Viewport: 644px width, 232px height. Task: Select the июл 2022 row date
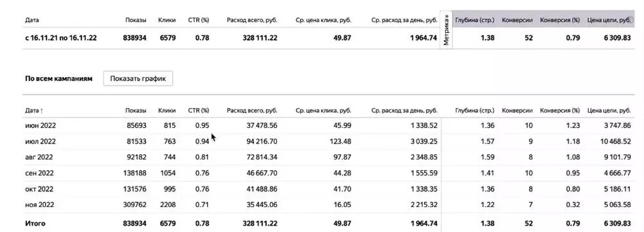(x=40, y=141)
